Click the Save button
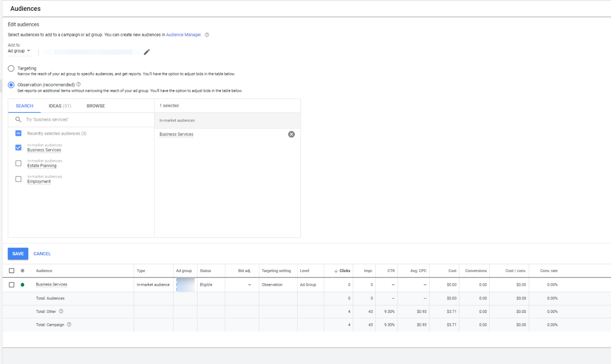Screen dimensions: 611x364 pyautogui.click(x=18, y=254)
